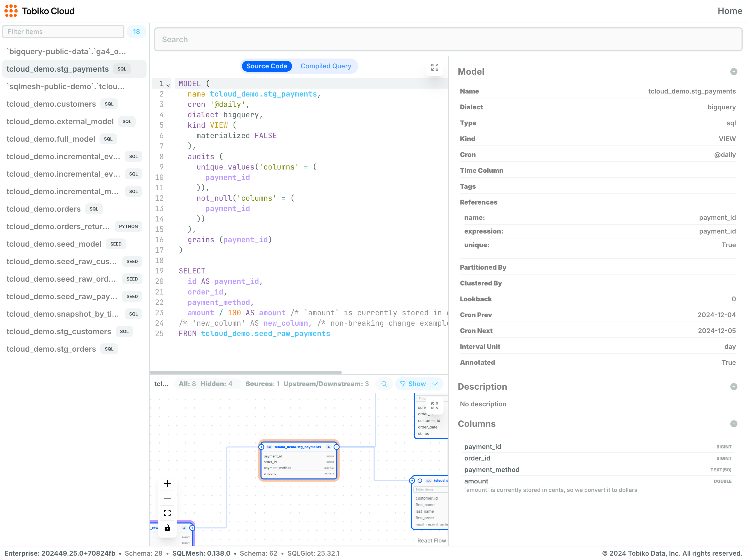Viewport: 747px width, 560px height.
Task: Click column count badge 4 on stg_payments node
Action: pyautogui.click(x=329, y=447)
